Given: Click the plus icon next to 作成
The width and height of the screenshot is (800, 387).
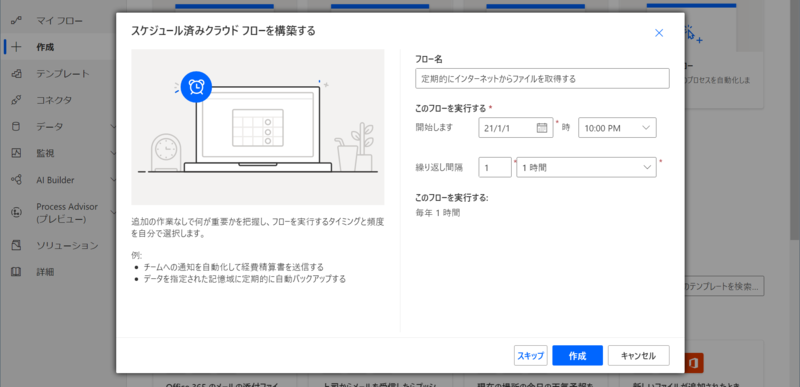Looking at the screenshot, I should click(16, 47).
